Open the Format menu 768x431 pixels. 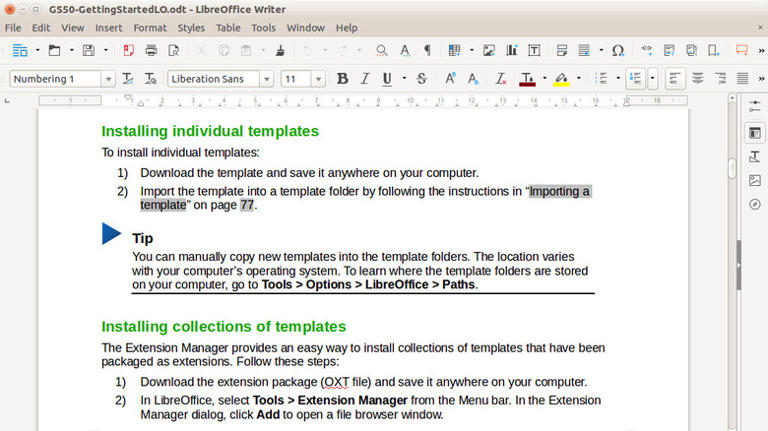(150, 28)
